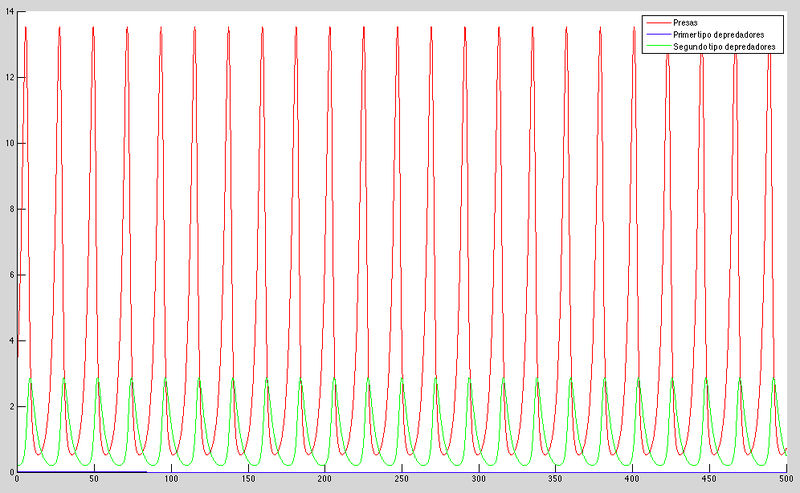Image resolution: width=800 pixels, height=493 pixels.
Task: Click the blue Primer tipo depredadores line sample
Action: 659,34
